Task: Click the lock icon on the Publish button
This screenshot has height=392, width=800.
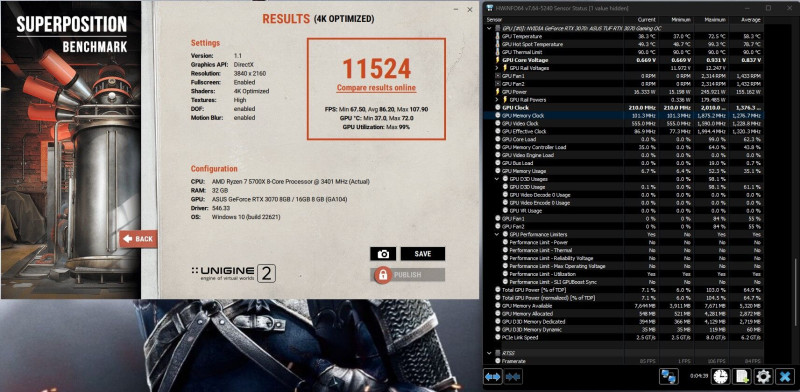Action: tap(382, 275)
